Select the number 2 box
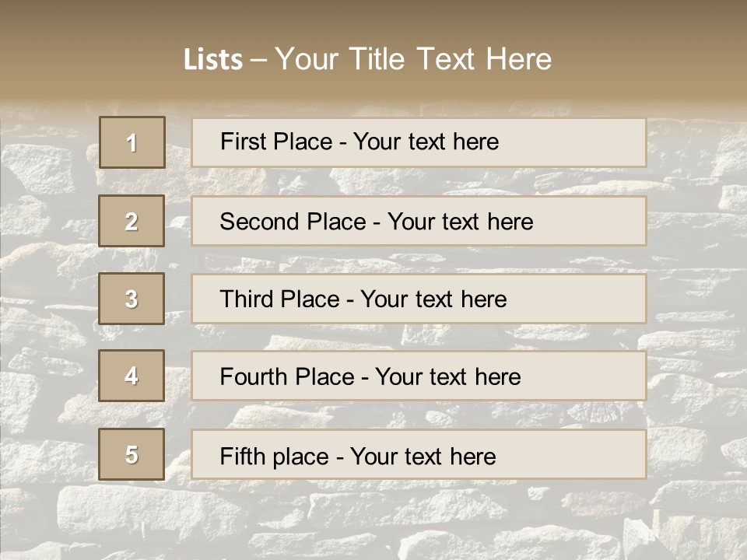The height and width of the screenshot is (560, 747). (132, 220)
